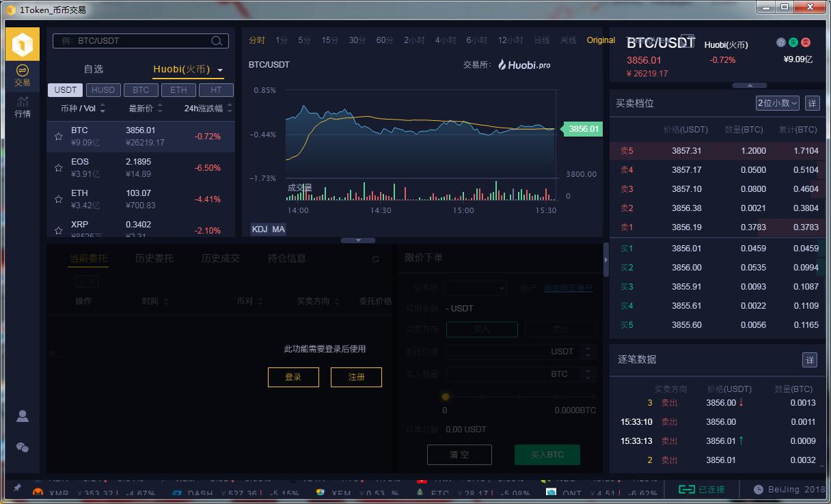This screenshot has width=831, height=504.
Task: Move the order amount slider handle
Action: (x=446, y=396)
